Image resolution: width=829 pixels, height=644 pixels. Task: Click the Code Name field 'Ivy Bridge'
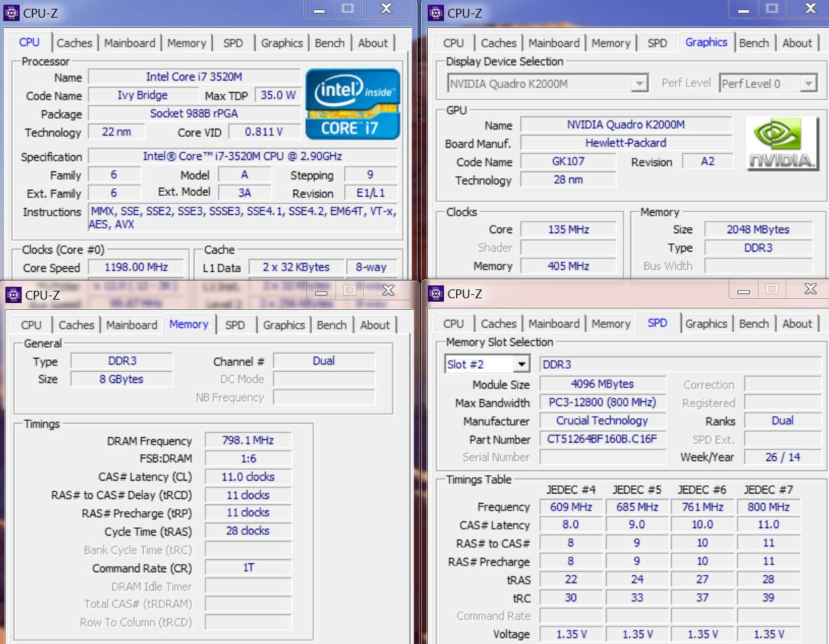click(142, 95)
